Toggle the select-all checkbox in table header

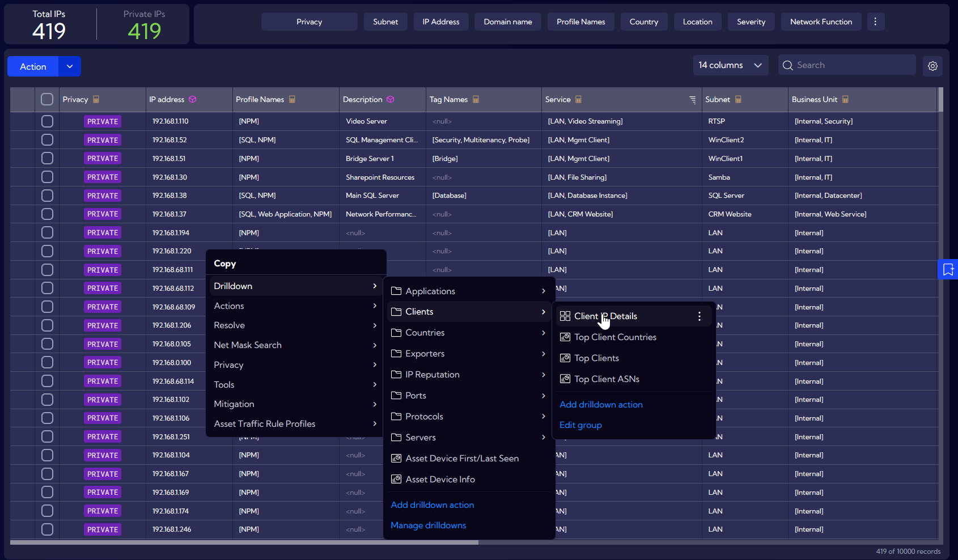point(47,100)
